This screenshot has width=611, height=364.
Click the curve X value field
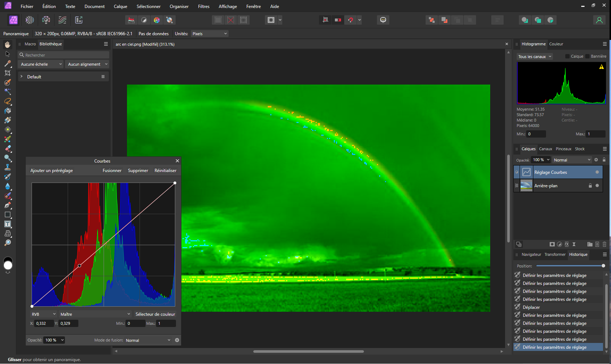44,323
